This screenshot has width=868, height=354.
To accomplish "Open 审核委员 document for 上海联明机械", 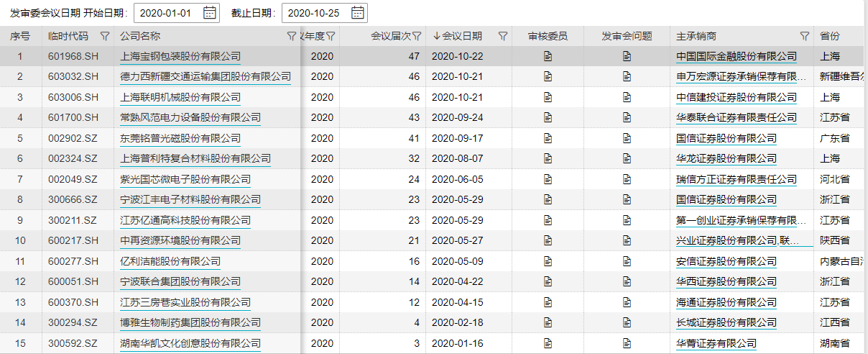I will click(x=548, y=97).
